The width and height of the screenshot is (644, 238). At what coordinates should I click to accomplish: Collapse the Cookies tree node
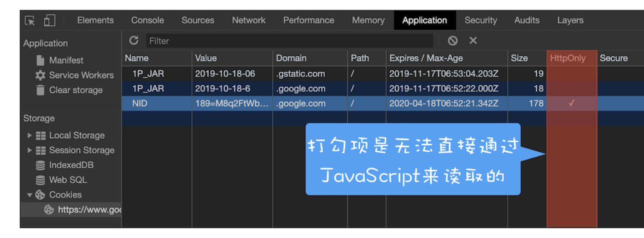point(30,195)
